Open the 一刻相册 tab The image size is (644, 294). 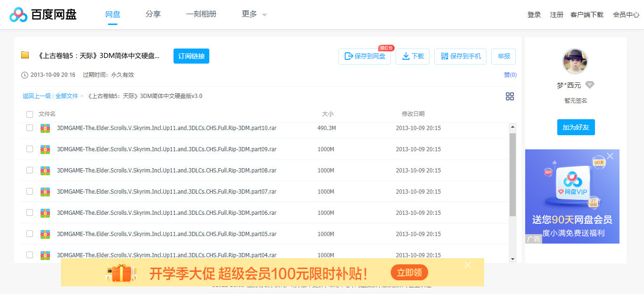click(201, 14)
